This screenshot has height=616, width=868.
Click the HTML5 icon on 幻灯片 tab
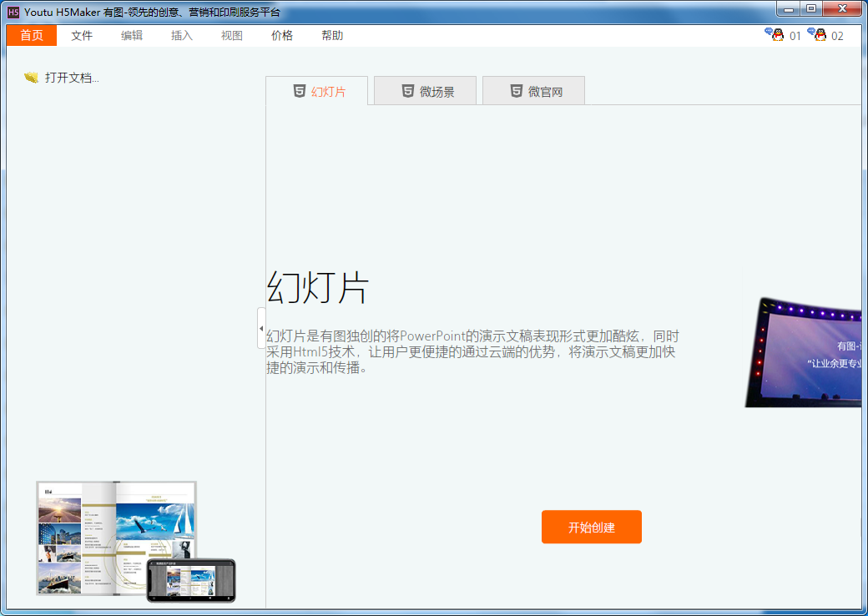click(x=300, y=91)
